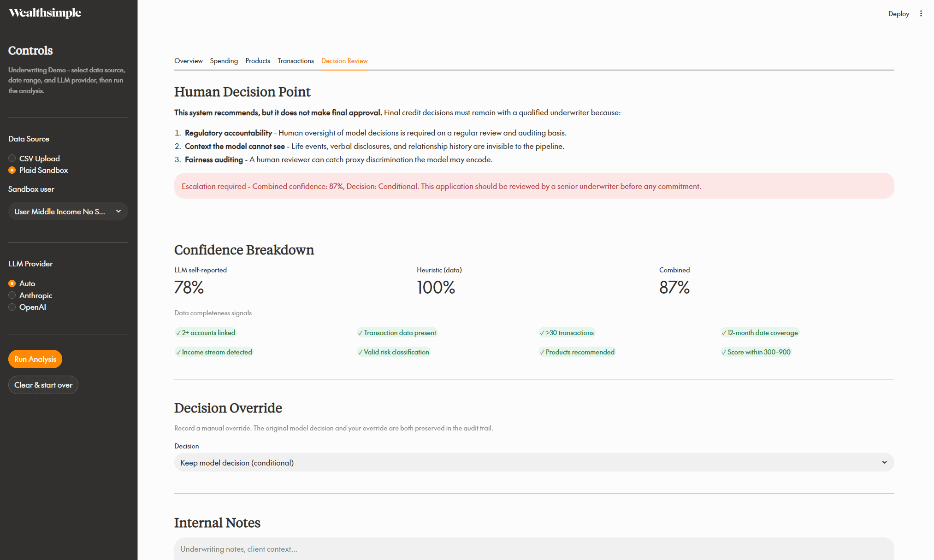The height and width of the screenshot is (560, 934).
Task: Open the Sandbox user dropdown
Action: click(x=68, y=212)
